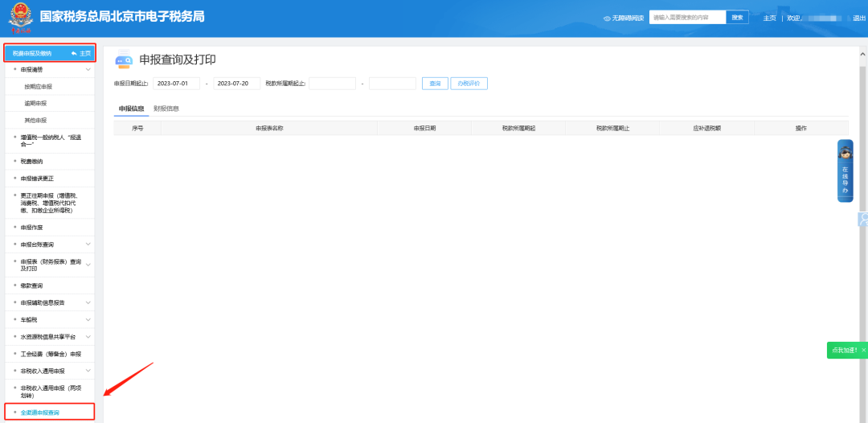
Task: Collapse the 申报清册 menu chevron
Action: (x=88, y=70)
